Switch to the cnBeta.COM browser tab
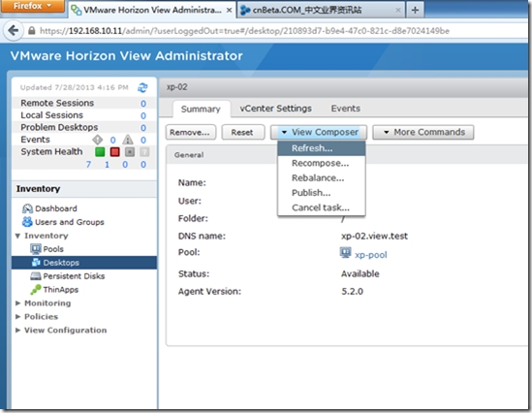532x413 pixels. [x=321, y=11]
